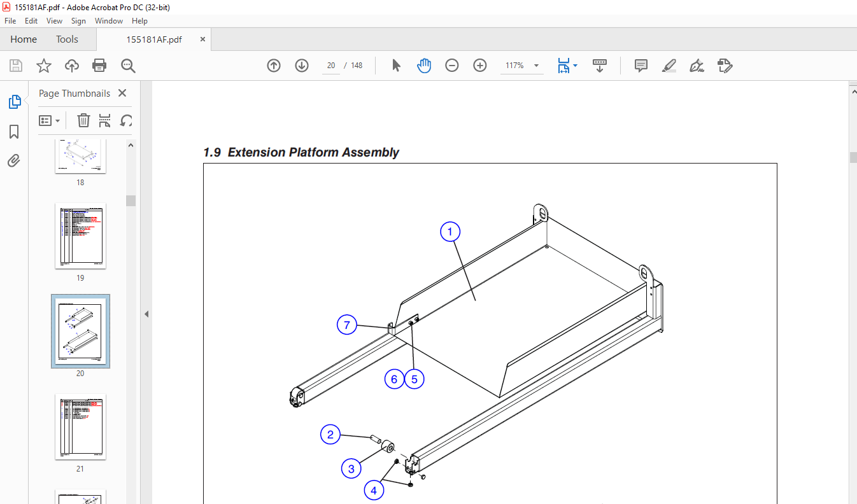
Task: Open the Find text search tool
Action: [x=128, y=66]
